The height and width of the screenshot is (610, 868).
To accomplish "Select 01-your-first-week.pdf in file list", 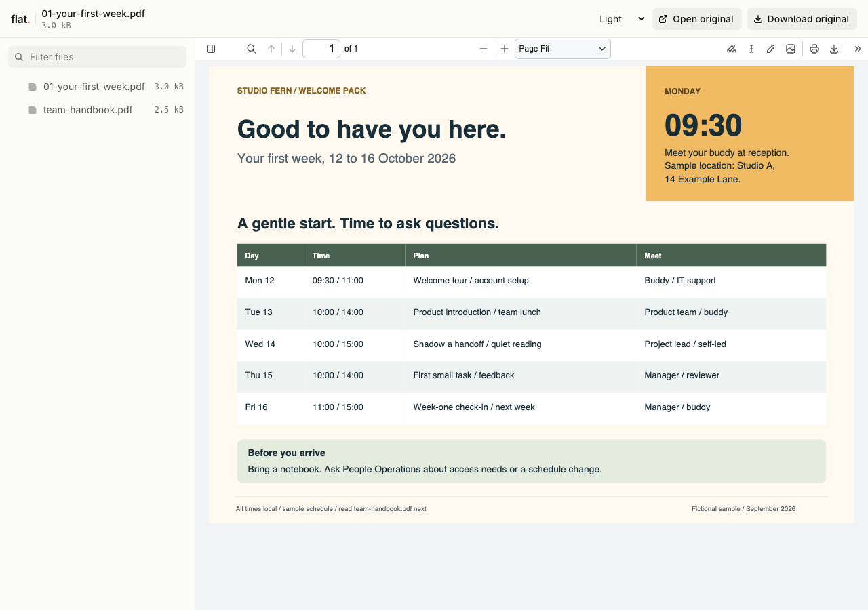I will click(x=97, y=87).
